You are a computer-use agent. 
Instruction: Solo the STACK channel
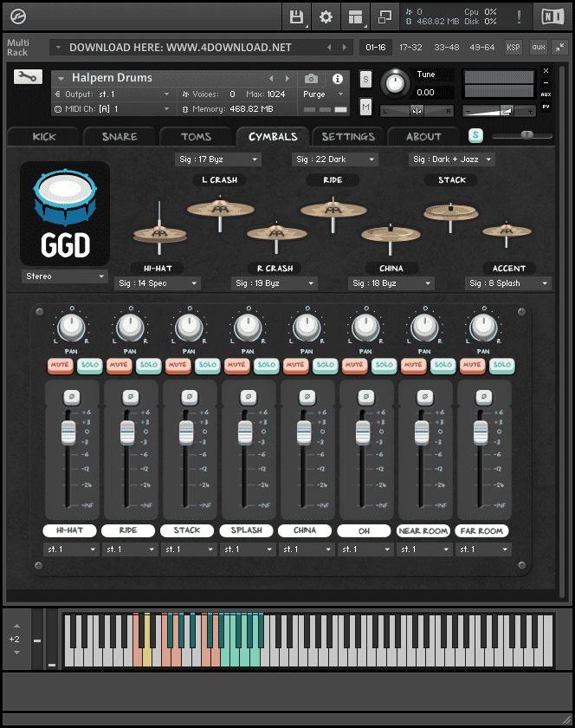coord(208,365)
